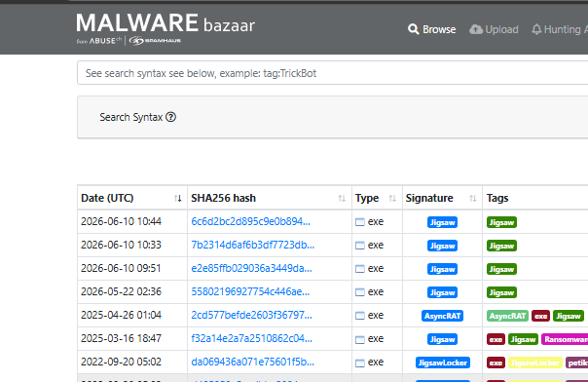Click exe file type icon in 10:44 row
This screenshot has height=382, width=588.
(x=359, y=222)
